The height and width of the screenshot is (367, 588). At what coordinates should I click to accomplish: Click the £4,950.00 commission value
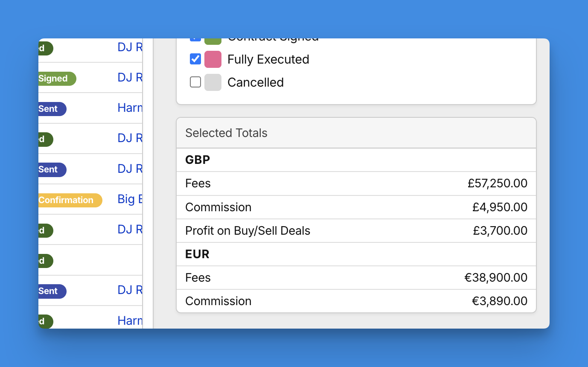pyautogui.click(x=500, y=207)
